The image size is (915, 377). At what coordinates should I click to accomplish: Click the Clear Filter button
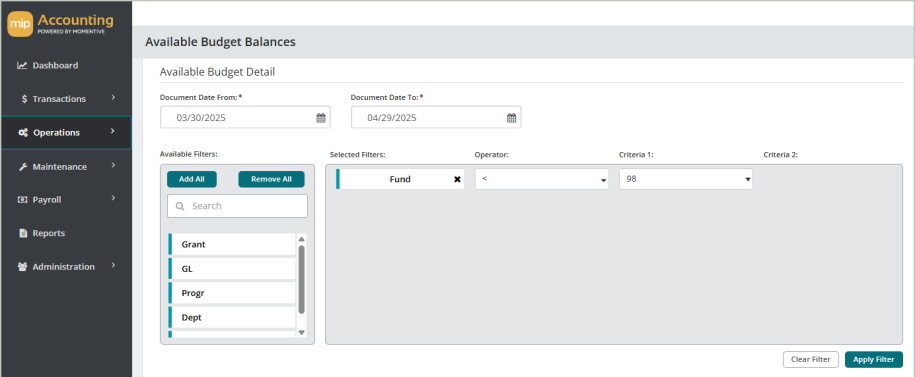point(811,359)
